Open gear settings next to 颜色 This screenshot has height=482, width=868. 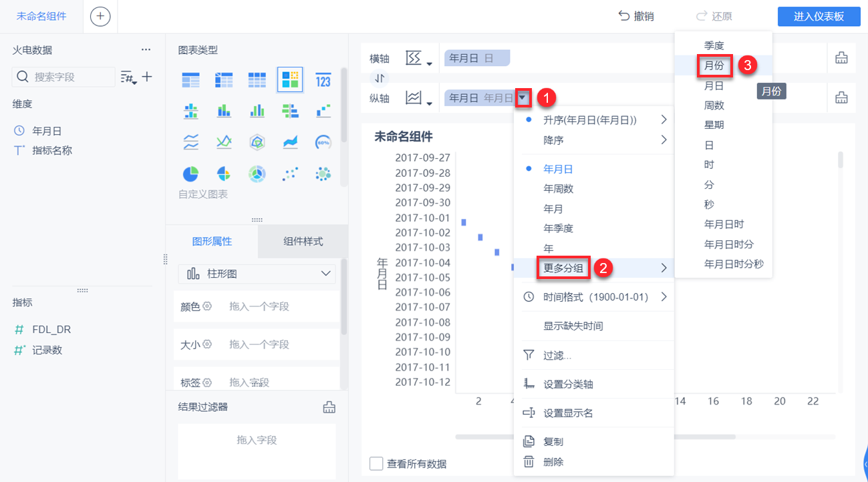click(x=207, y=306)
